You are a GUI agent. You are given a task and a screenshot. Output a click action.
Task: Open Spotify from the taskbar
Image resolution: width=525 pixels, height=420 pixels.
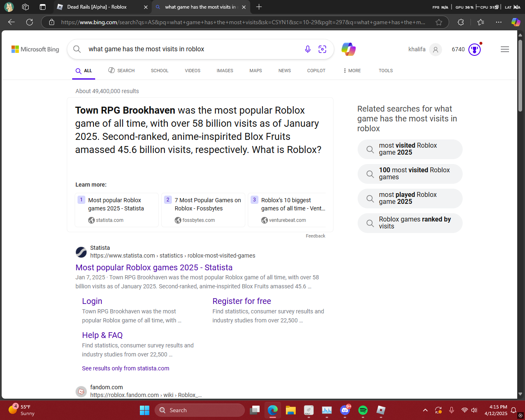pyautogui.click(x=363, y=410)
